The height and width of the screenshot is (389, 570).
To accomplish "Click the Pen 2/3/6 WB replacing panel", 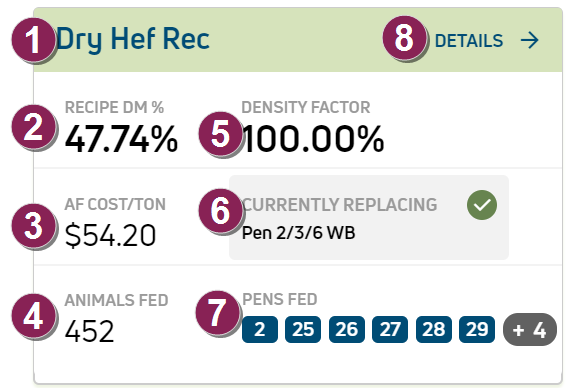I will [369, 217].
